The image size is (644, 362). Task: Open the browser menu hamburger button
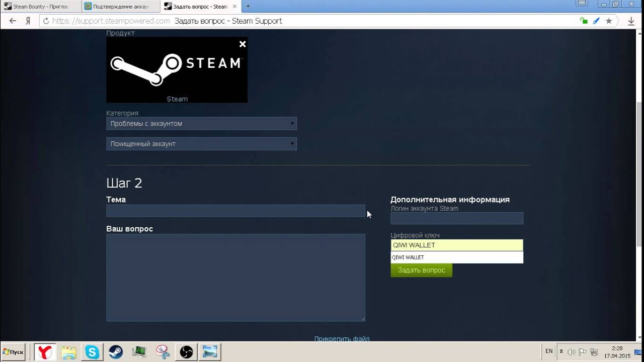(x=582, y=4)
